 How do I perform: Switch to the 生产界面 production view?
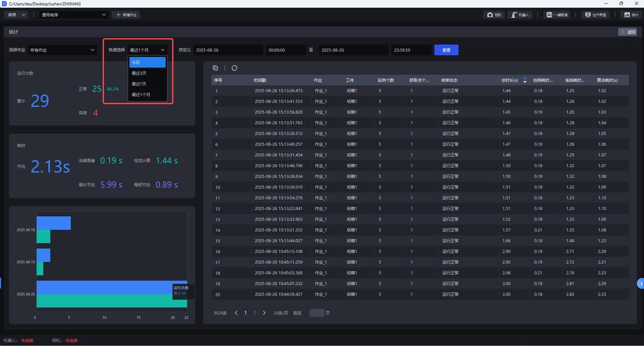(595, 15)
